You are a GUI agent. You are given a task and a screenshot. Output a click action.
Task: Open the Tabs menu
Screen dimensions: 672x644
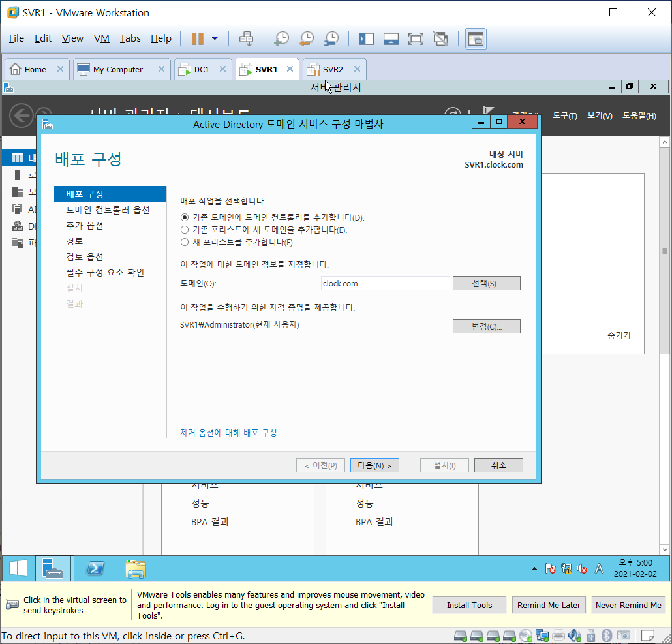point(130,38)
